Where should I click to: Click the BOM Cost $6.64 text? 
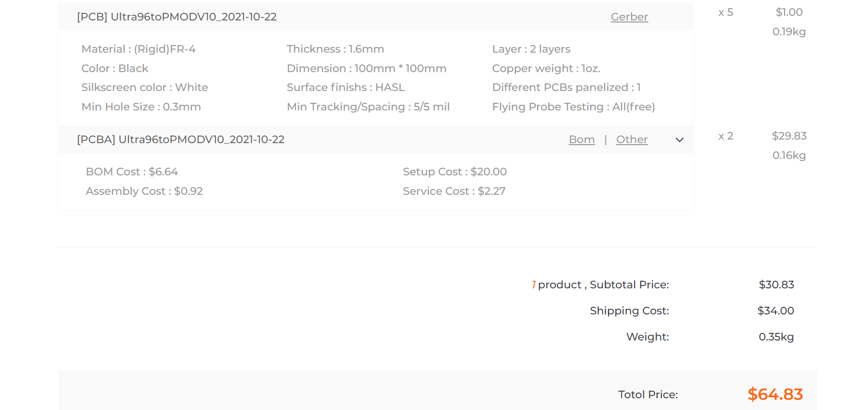pyautogui.click(x=132, y=172)
